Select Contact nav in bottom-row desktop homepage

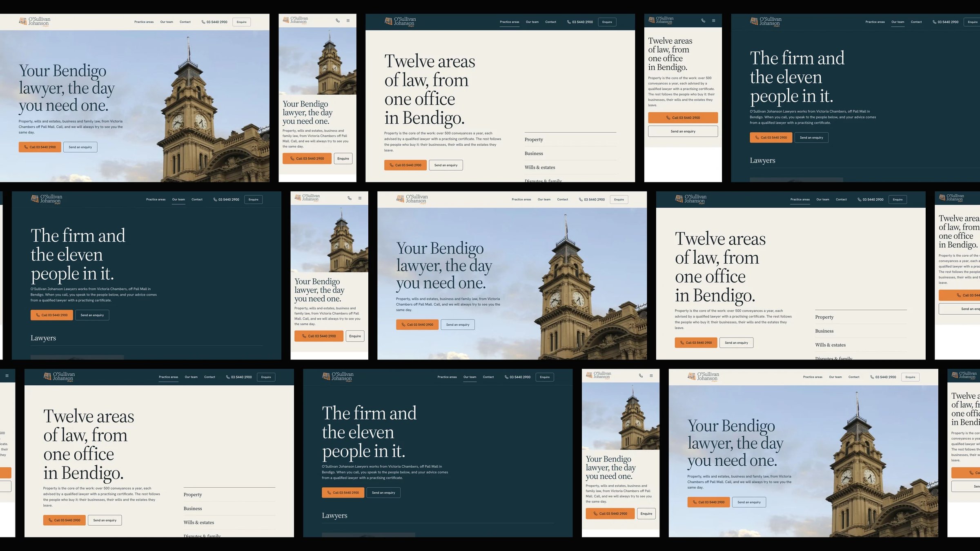(x=854, y=377)
